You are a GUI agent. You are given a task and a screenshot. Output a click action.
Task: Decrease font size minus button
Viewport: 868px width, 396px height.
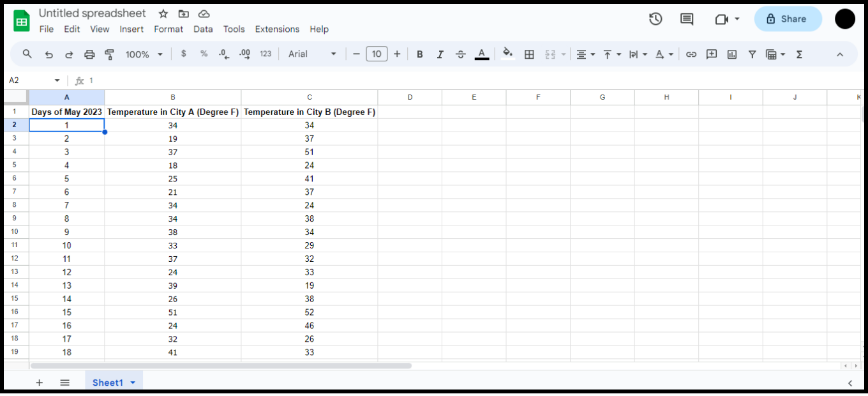(356, 54)
